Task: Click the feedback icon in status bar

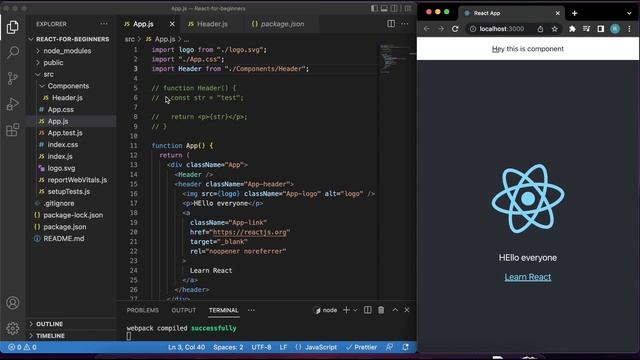Action: [x=389, y=347]
